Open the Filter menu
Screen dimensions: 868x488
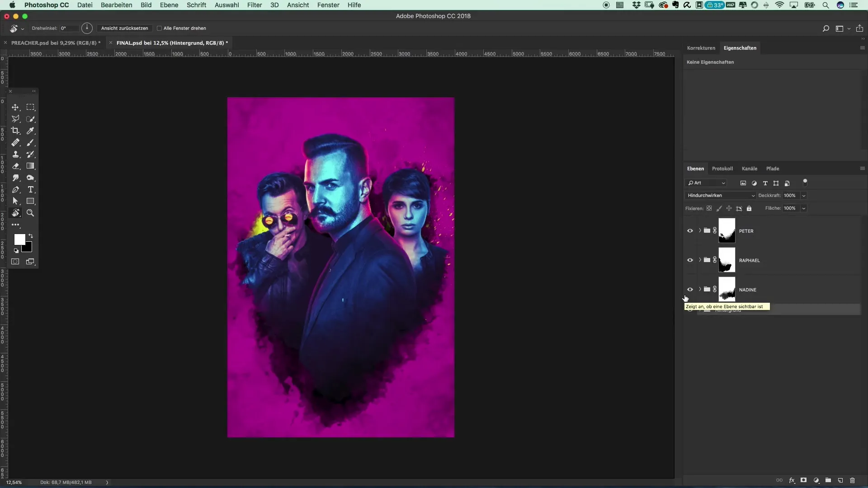point(255,5)
